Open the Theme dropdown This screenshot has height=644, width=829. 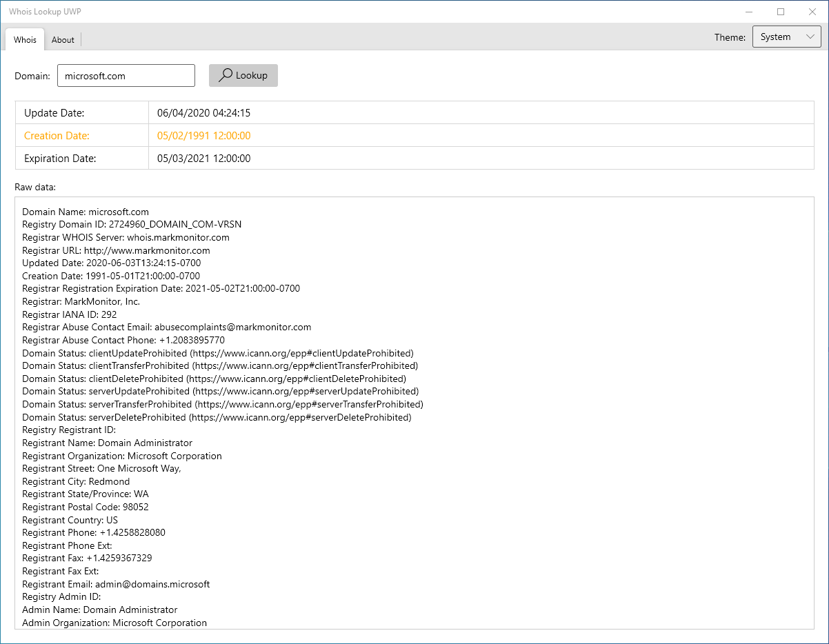coord(786,37)
